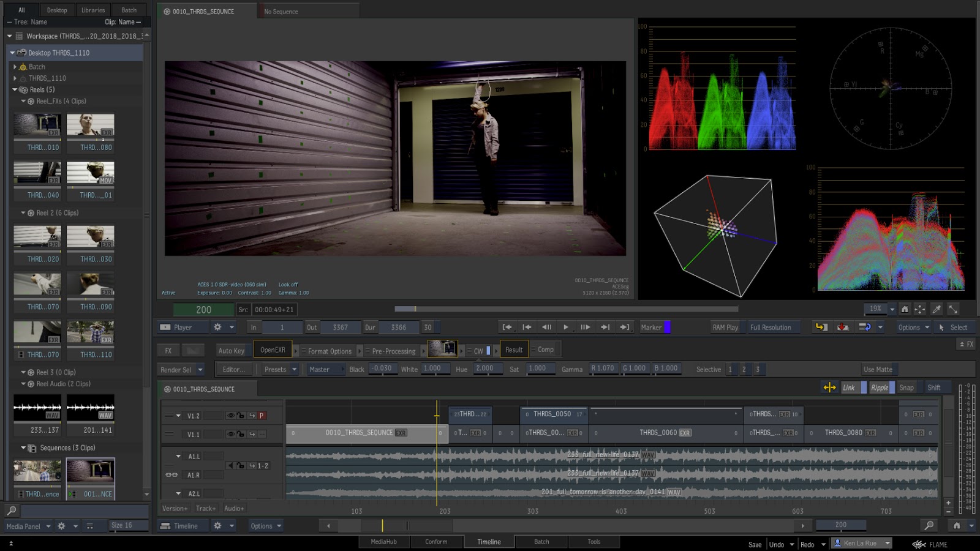The width and height of the screenshot is (980, 551).
Task: Click the viewer color picker eyedropper
Action: (x=937, y=309)
